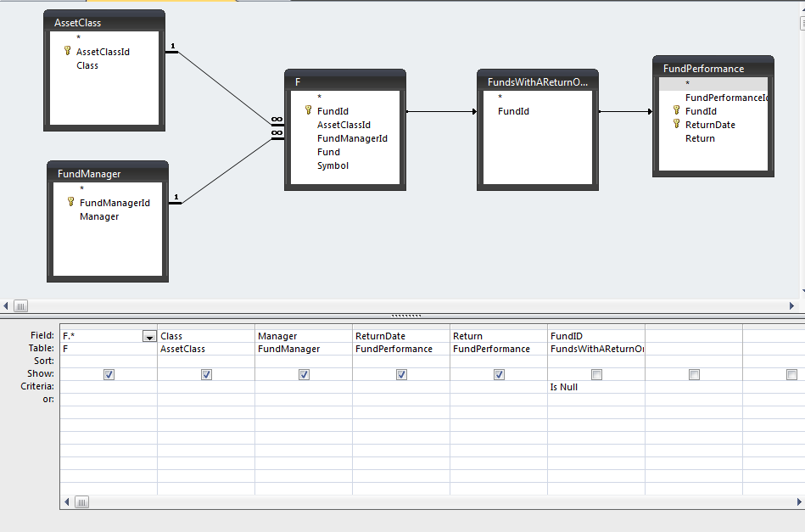Uncheck Show box for ReturnDate column
The image size is (805, 532).
(401, 375)
